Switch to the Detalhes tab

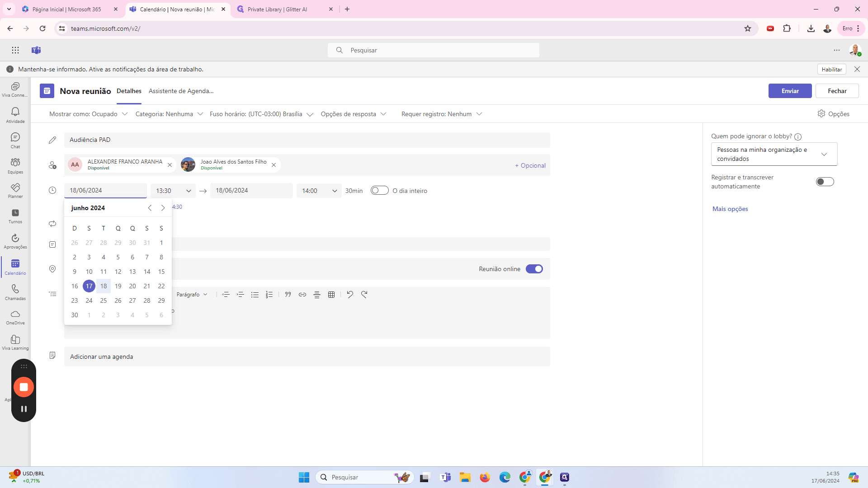pos(129,91)
